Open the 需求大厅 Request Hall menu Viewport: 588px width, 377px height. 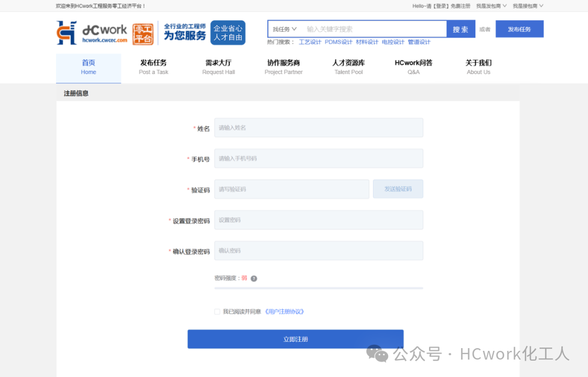tap(218, 68)
